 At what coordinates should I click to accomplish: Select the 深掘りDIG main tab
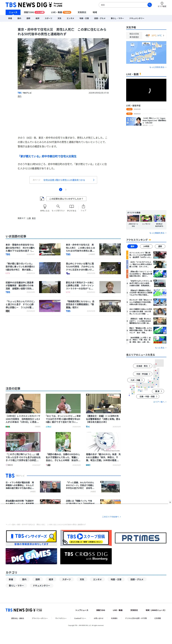(34, 12)
